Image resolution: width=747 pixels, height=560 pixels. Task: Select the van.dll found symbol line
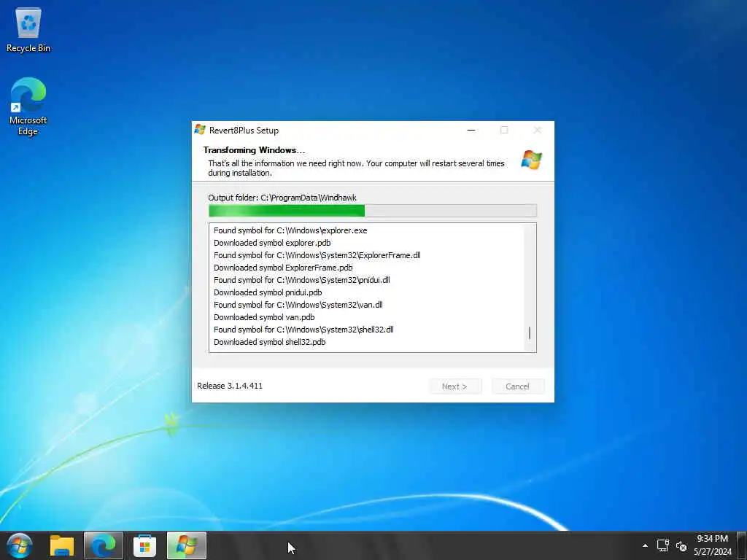298,305
